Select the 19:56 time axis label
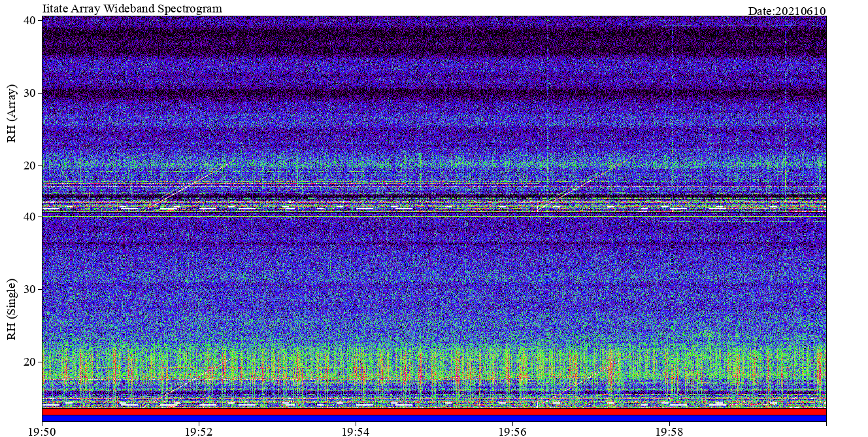Screen dimensions: 868x437 tap(512, 431)
